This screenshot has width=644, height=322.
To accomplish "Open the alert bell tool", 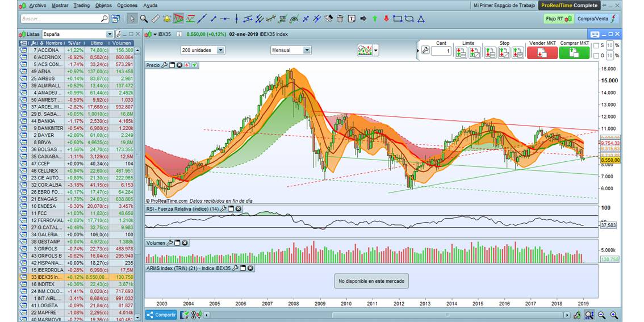I will point(167,19).
